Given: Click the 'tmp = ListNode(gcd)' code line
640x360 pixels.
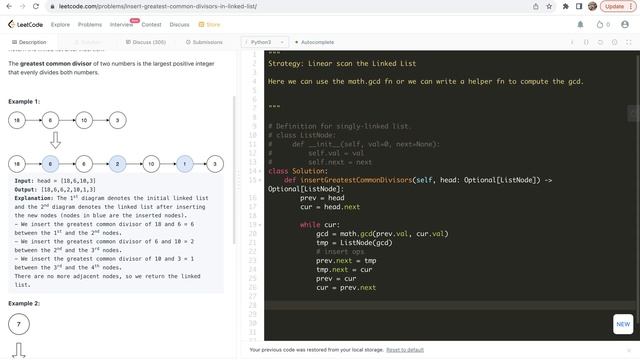Looking at the screenshot, I should pyautogui.click(x=354, y=243).
